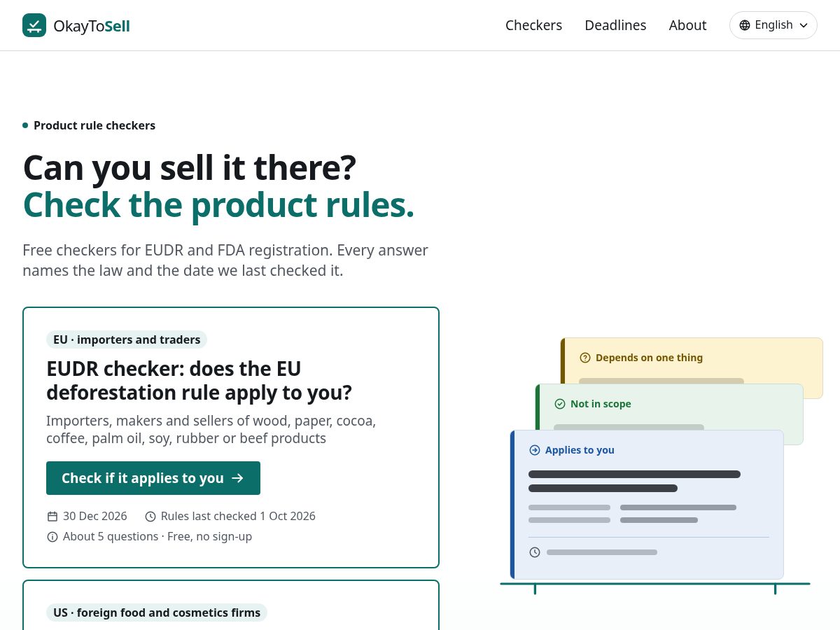
Task: Click clock icon in Applies to you card
Action: click(x=535, y=552)
